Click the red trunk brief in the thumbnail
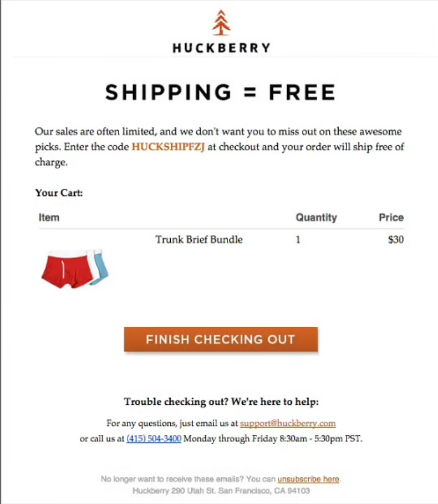This screenshot has width=438, height=504. 67,271
